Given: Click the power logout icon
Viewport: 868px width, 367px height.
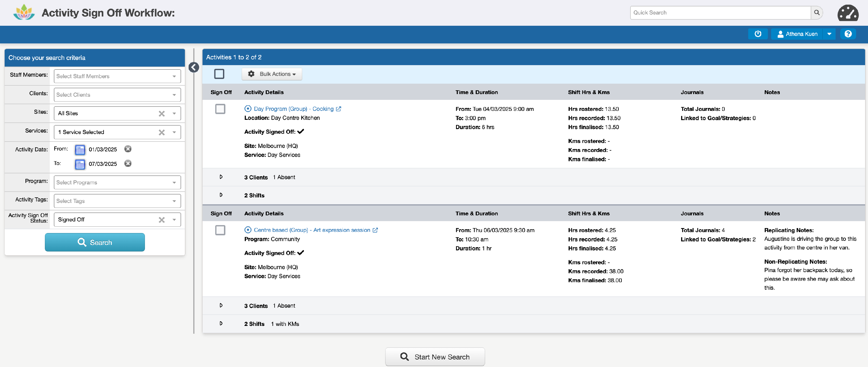Looking at the screenshot, I should (757, 34).
